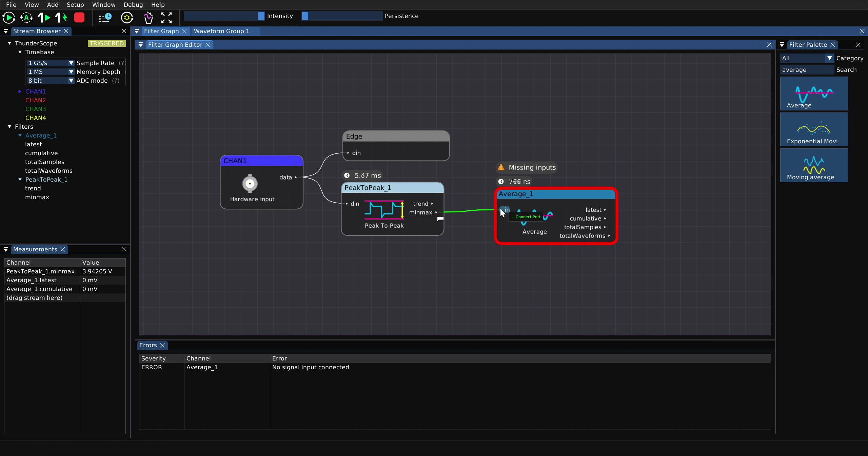
Task: Expand the CHAN1 tree node
Action: [20, 91]
